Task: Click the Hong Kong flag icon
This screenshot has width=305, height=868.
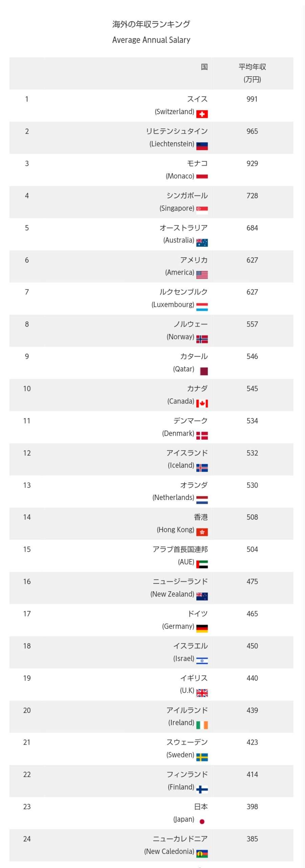Action: [x=202, y=532]
